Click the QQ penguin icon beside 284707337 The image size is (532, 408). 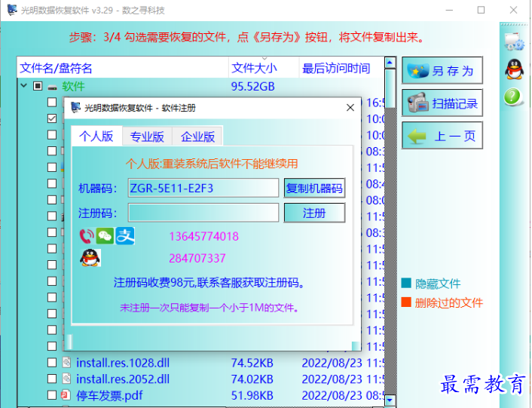click(90, 258)
